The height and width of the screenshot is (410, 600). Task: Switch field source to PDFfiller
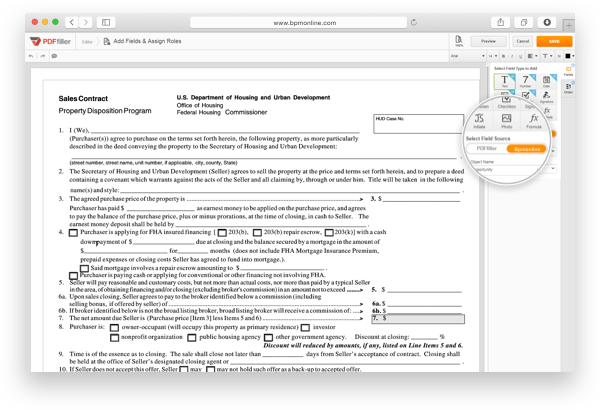(x=486, y=148)
